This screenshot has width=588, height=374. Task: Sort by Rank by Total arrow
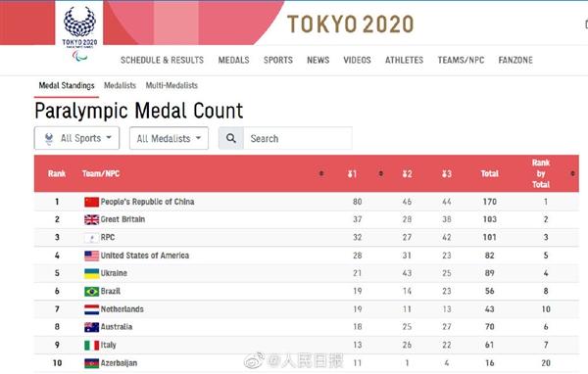tap(572, 173)
